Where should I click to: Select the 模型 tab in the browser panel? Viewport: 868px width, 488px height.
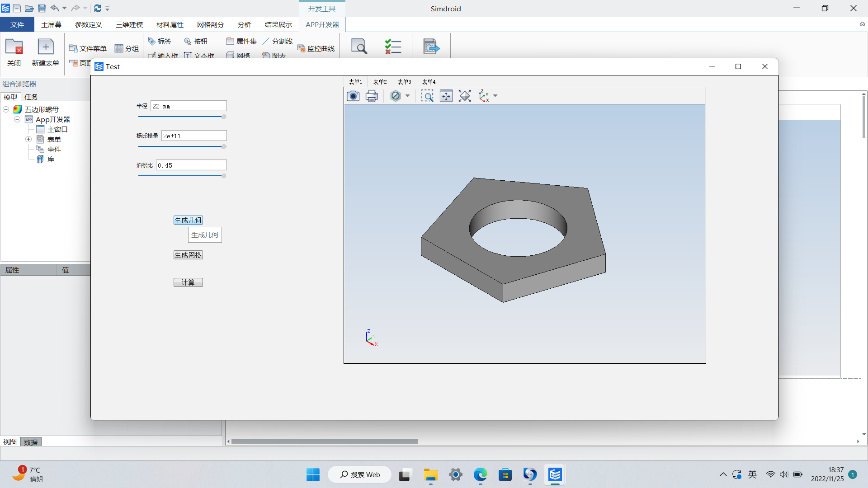pyautogui.click(x=10, y=97)
